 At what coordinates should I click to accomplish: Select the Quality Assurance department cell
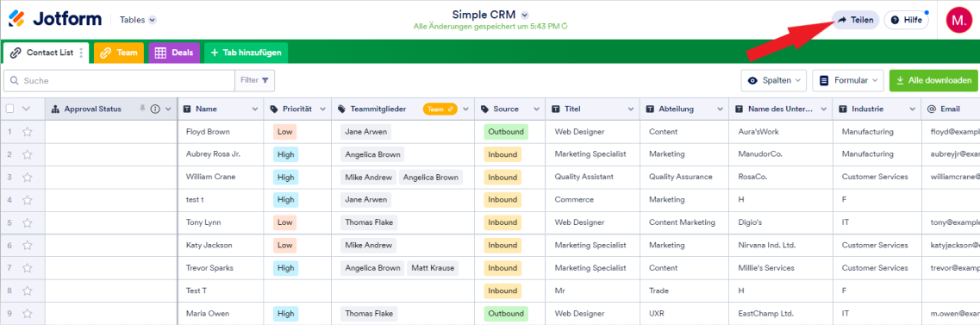point(684,177)
